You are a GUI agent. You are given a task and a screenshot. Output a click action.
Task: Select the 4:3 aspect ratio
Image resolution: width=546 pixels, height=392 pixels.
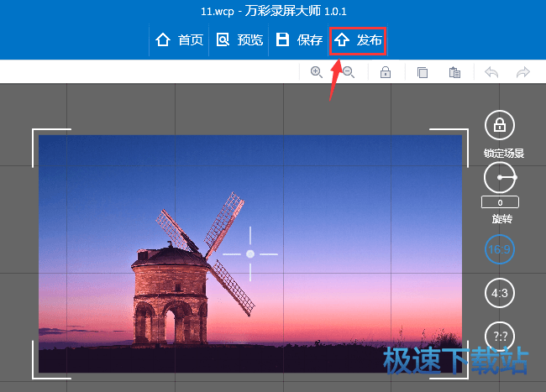[x=500, y=293]
